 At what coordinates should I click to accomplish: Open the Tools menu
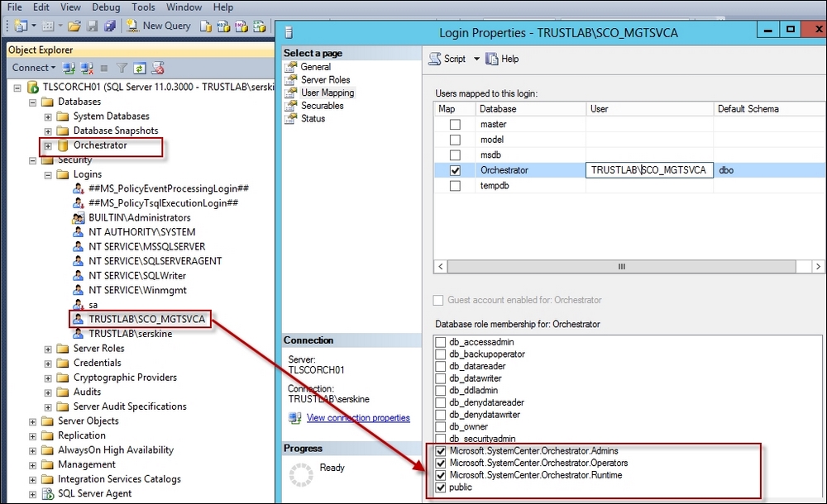(143, 7)
